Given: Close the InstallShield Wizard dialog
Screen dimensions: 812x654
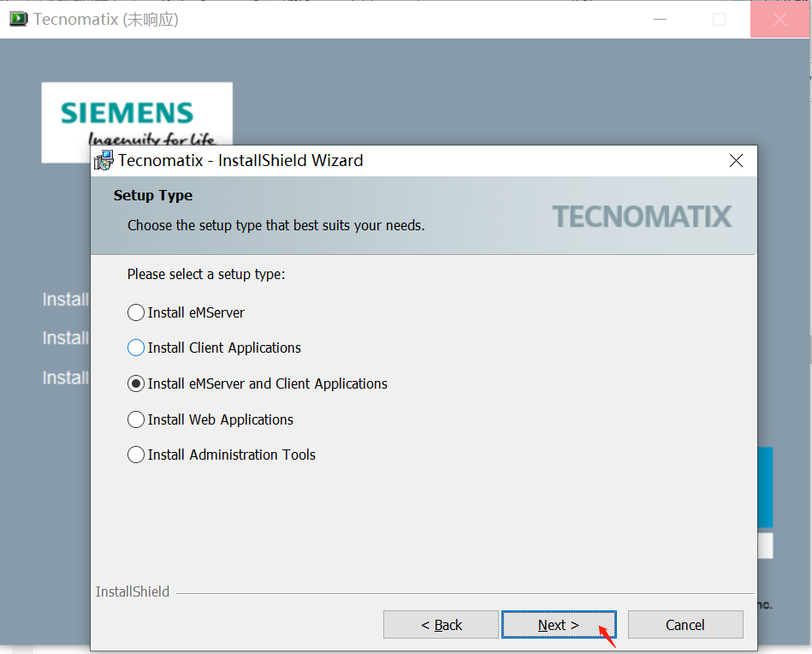Looking at the screenshot, I should point(736,161).
